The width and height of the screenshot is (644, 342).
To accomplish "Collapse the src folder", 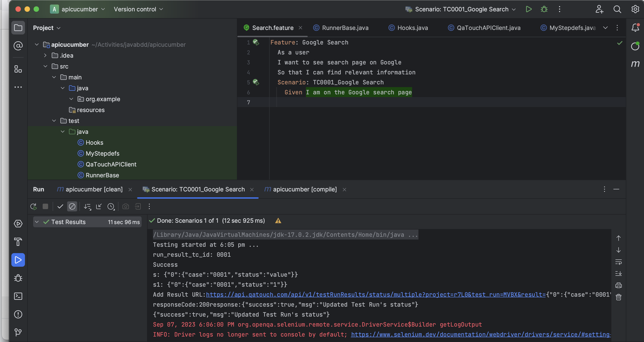I will point(45,66).
